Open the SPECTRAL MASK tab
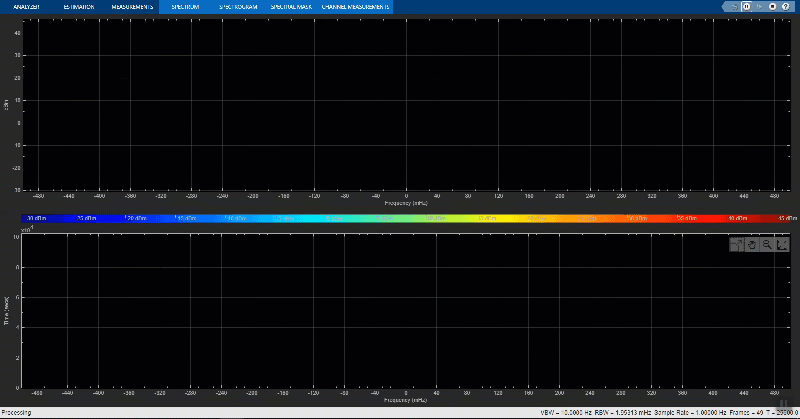Screen dimensions: 800x419 [x=291, y=7]
